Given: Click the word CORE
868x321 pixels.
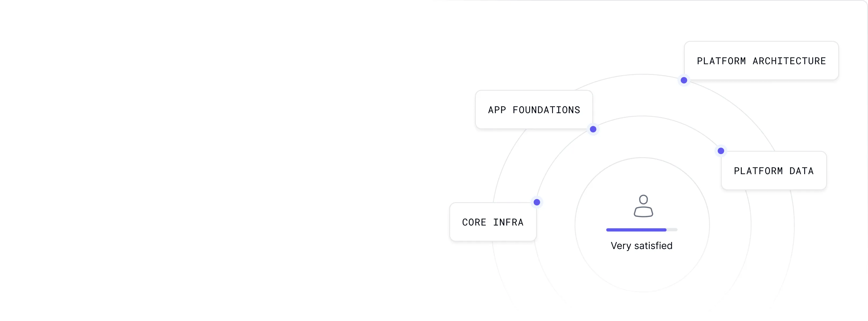Looking at the screenshot, I should coord(474,222).
